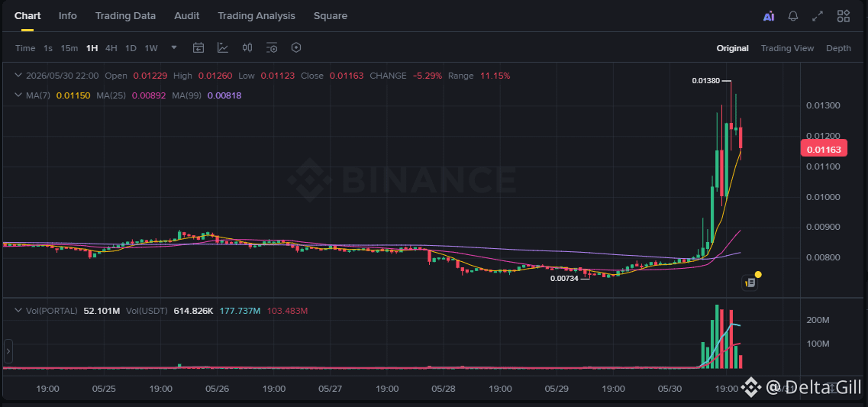Click the hexagon chart settings icon
868x407 pixels.
(x=296, y=47)
